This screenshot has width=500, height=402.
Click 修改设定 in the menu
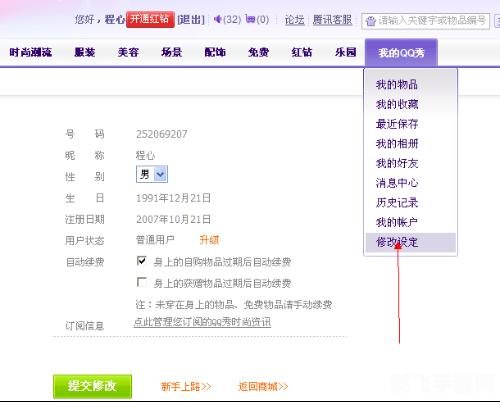click(x=410, y=242)
